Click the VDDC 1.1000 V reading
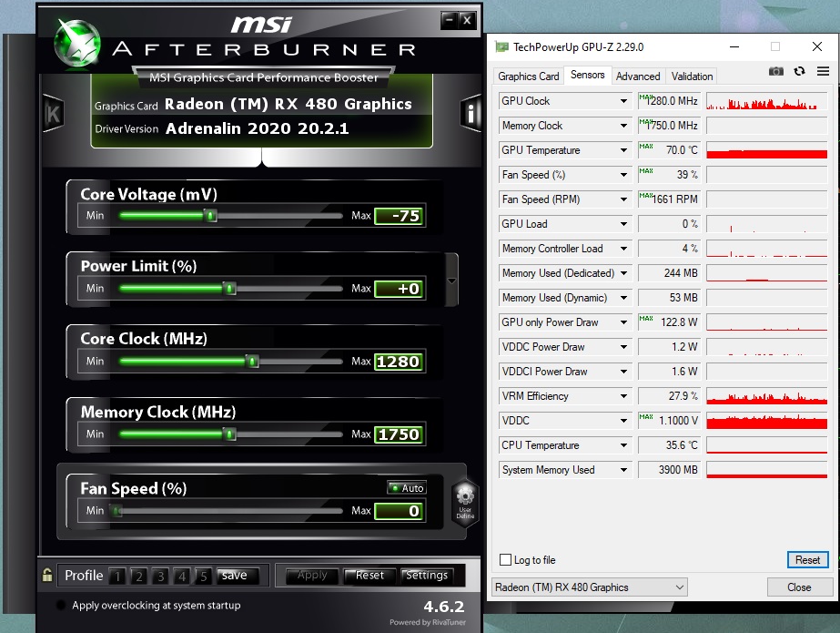Screen dimensions: 840x633 pos(669,421)
